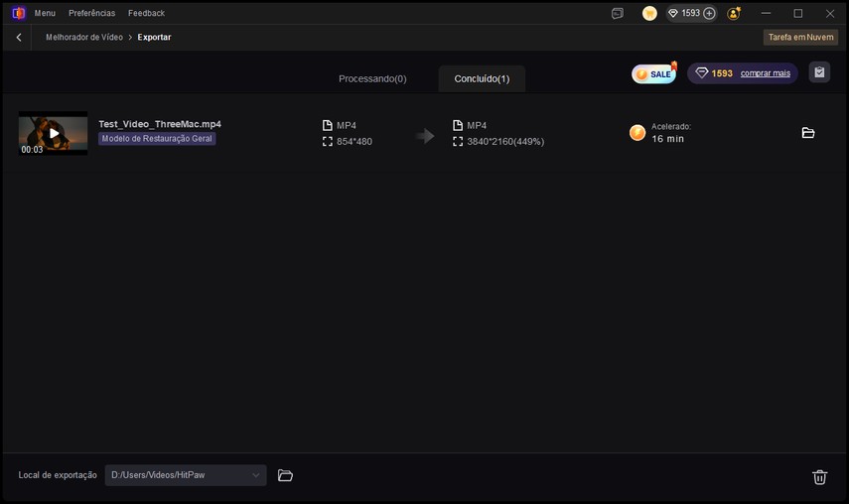Image resolution: width=849 pixels, height=504 pixels.
Task: Click the "comprar mais" link
Action: pos(765,73)
